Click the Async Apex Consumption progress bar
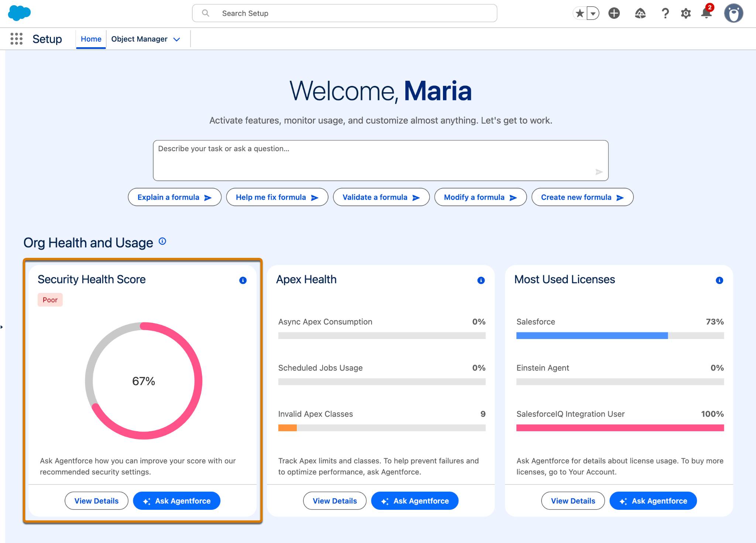 [x=382, y=336]
